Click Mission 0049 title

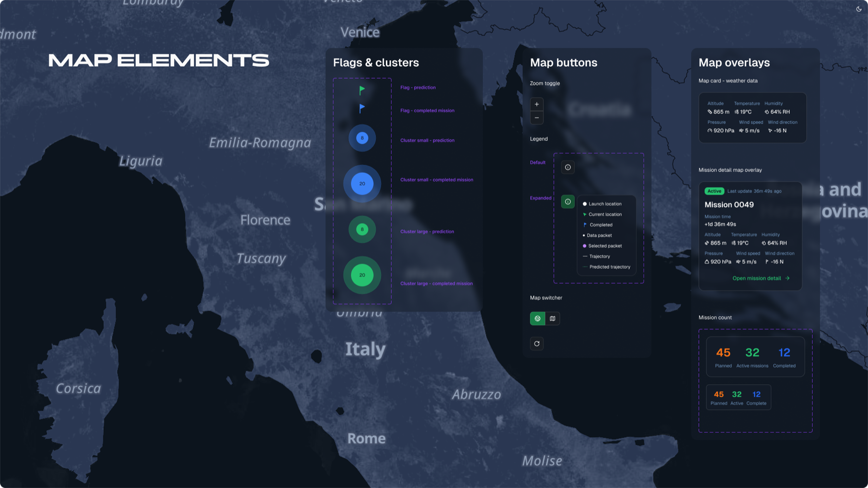tap(729, 205)
